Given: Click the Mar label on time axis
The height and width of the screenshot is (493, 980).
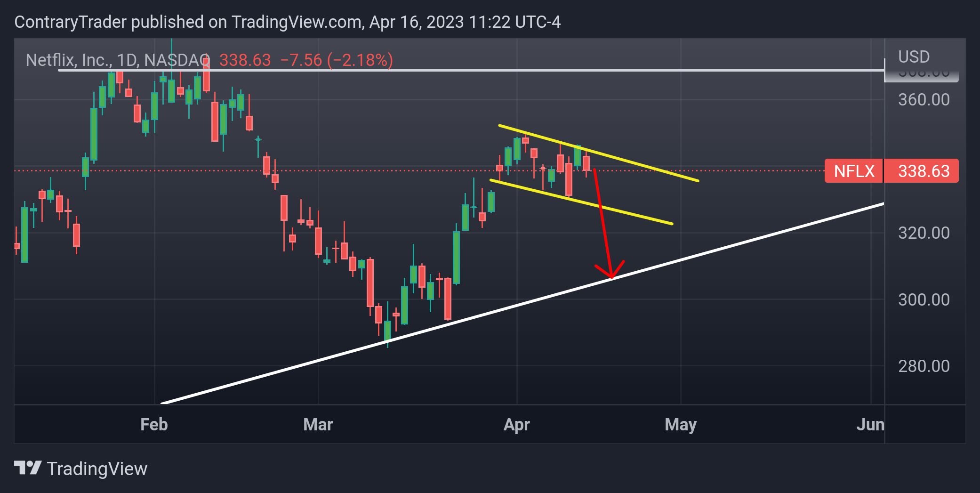Looking at the screenshot, I should pos(318,425).
